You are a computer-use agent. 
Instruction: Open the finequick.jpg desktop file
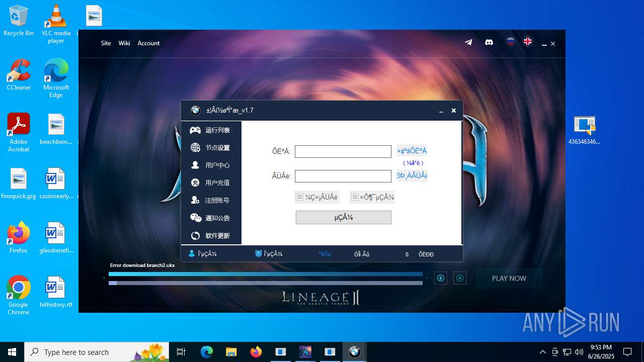[19, 183]
